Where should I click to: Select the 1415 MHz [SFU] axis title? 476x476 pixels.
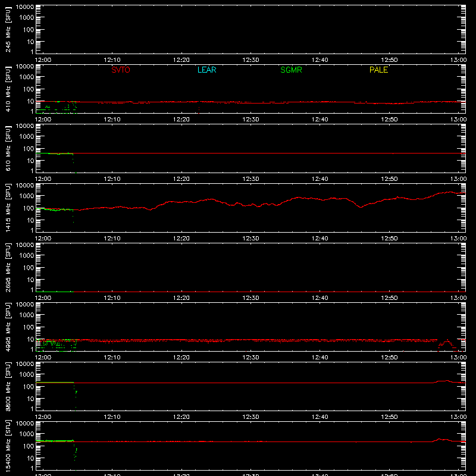coord(8,208)
